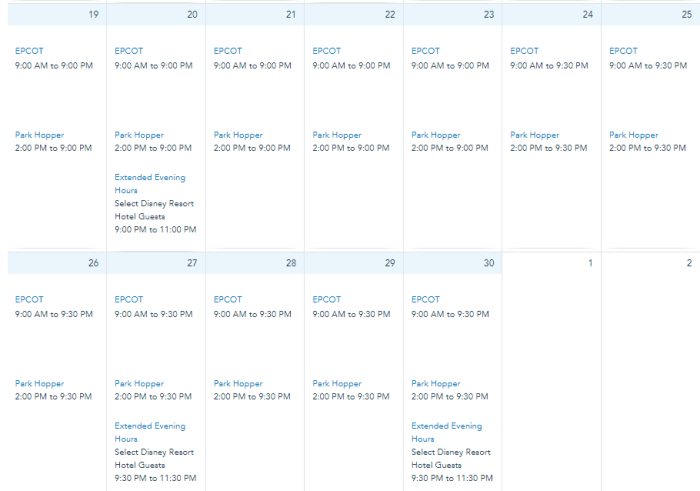Click Park Hopper on the 23rd

436,135
